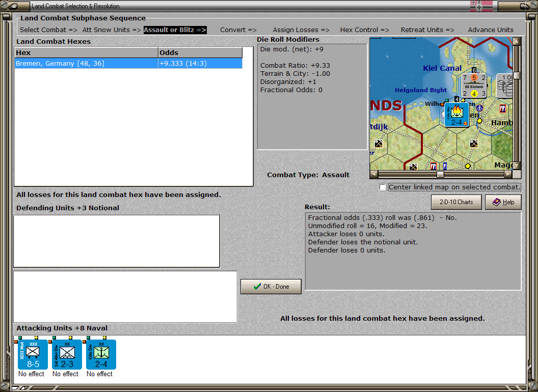Select the XIII Mot 8-5 attacking unit counter
Viewport: 538px width, 392px height.
coord(33,355)
